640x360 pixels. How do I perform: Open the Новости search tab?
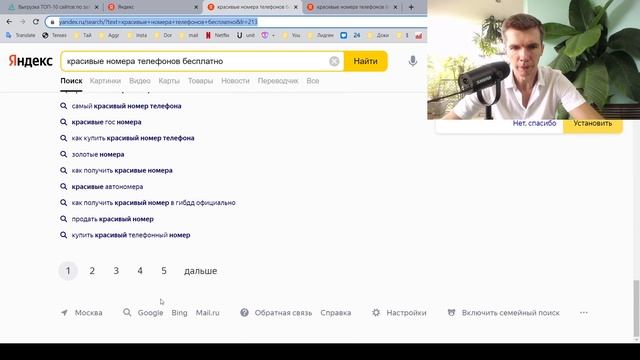235,81
